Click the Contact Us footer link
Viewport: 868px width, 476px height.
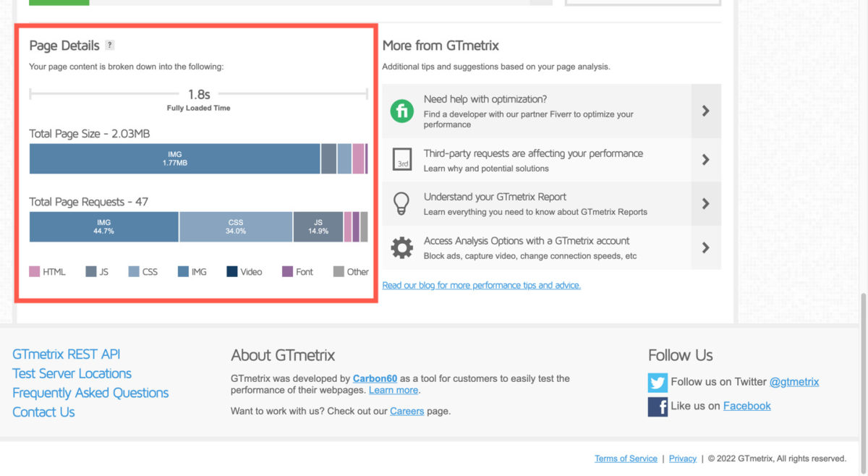click(x=43, y=412)
